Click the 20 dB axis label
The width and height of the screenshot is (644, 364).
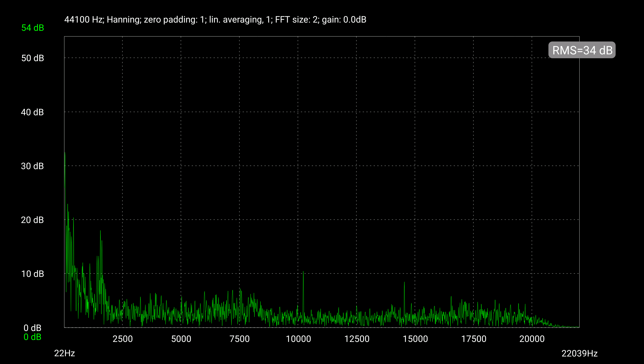32,220
